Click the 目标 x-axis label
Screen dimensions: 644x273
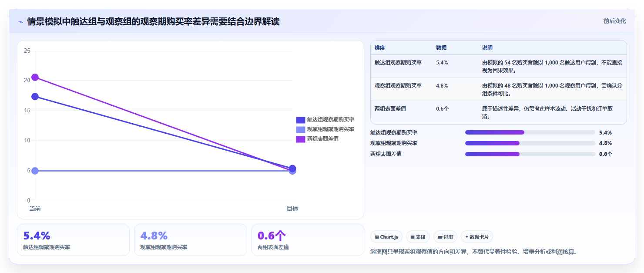(292, 209)
